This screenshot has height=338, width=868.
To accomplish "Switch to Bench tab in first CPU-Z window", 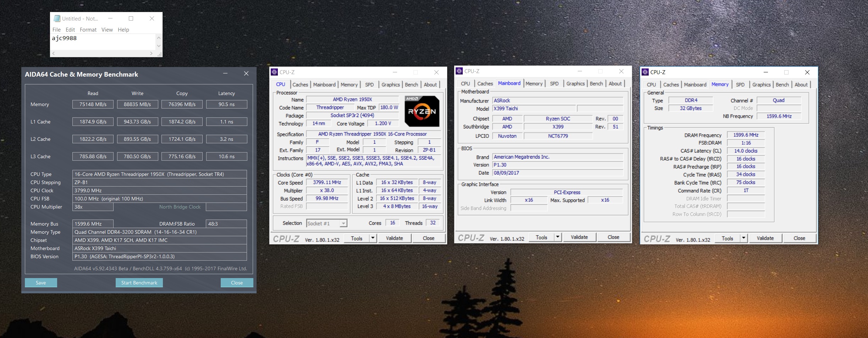I will [411, 84].
